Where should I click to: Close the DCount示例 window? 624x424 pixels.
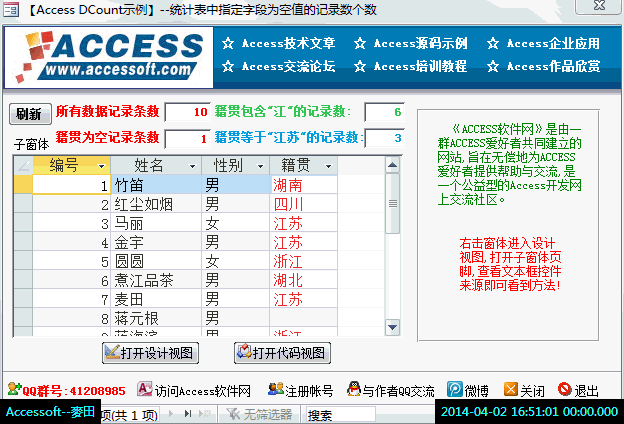pos(599,6)
